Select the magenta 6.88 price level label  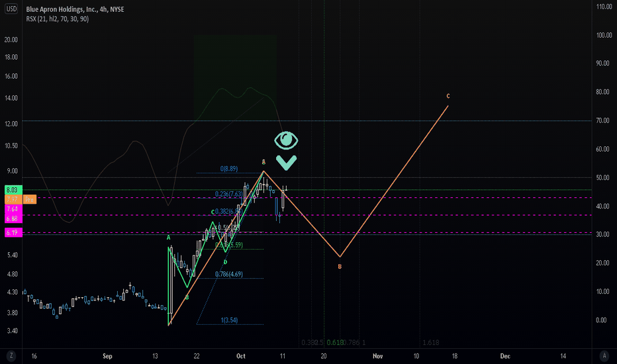tap(13, 218)
